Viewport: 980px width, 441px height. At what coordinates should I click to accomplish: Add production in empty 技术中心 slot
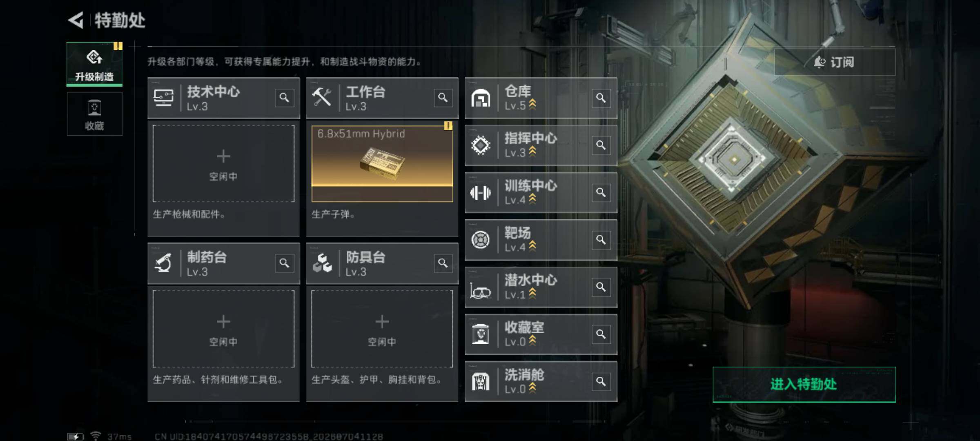(x=223, y=163)
